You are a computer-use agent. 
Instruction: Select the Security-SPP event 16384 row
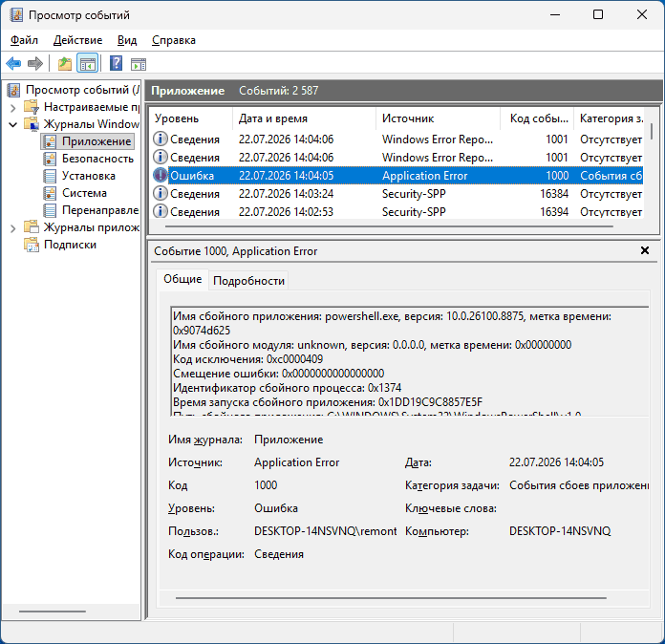pyautogui.click(x=397, y=194)
